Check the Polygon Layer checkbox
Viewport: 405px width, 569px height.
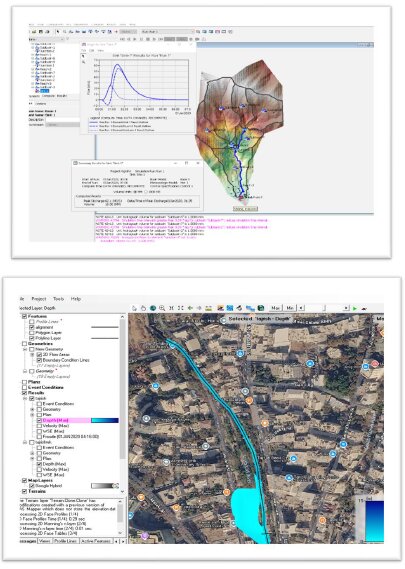pyautogui.click(x=32, y=333)
